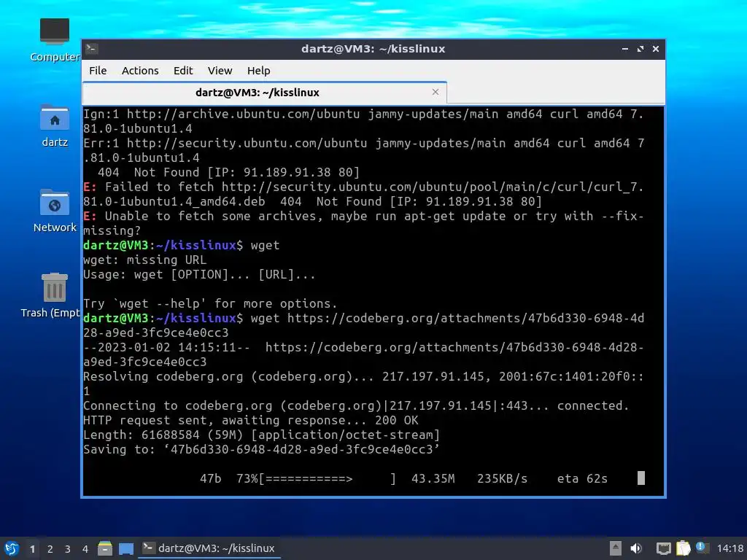This screenshot has height=560, width=747.
Task: Click the terminal taskbar entry
Action: [209, 548]
